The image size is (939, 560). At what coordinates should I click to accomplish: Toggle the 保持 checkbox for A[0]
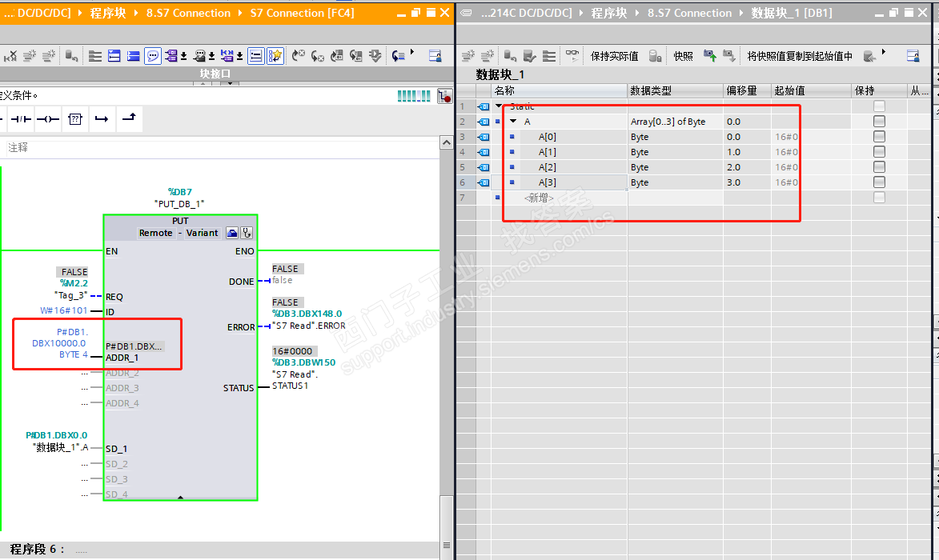point(879,137)
